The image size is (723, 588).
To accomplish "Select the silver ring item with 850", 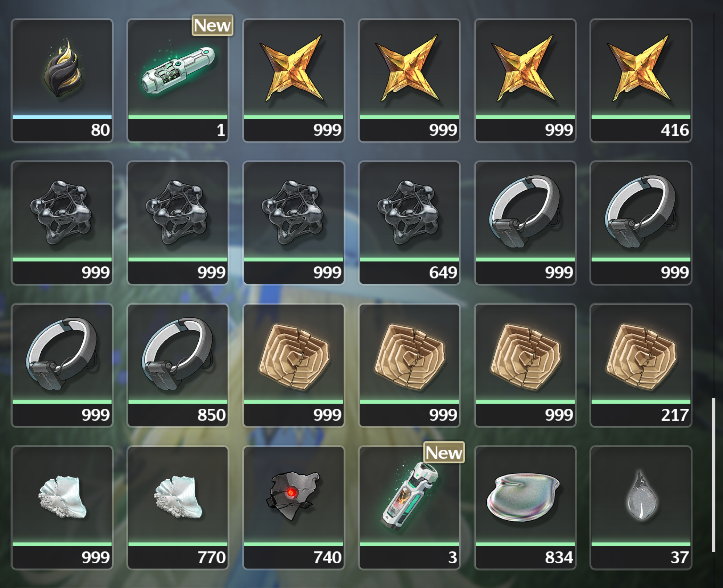I will (x=178, y=365).
